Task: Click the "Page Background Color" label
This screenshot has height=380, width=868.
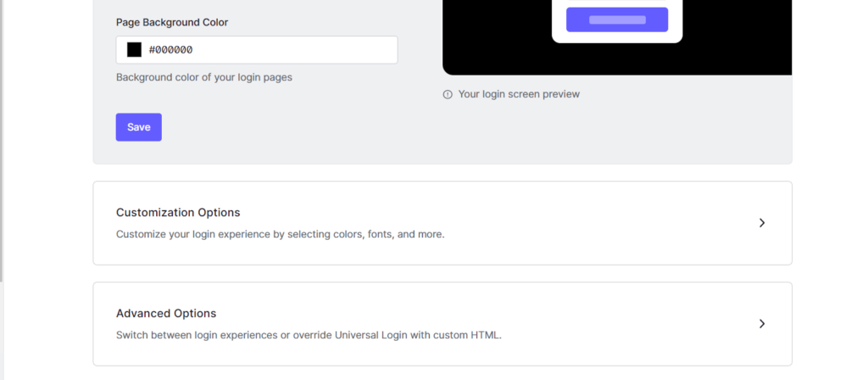Action: 172,22
